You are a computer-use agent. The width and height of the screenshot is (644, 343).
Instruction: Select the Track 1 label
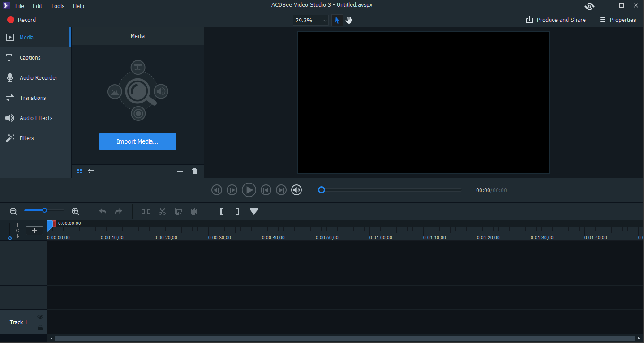19,322
